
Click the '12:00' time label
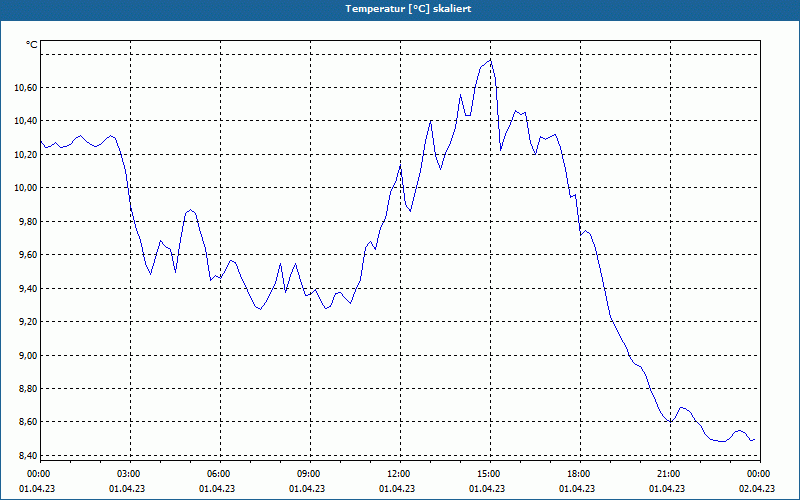pos(399,474)
